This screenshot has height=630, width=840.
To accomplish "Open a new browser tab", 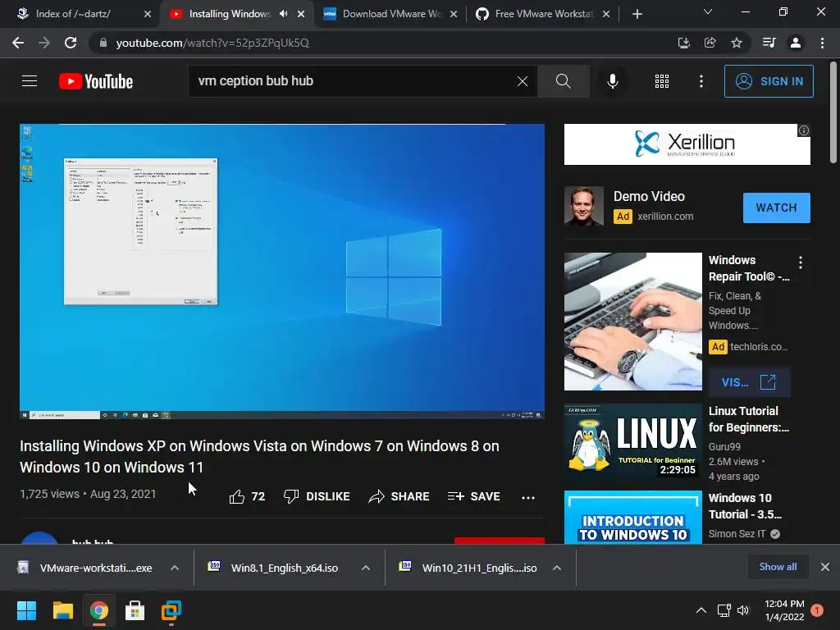I will click(637, 14).
